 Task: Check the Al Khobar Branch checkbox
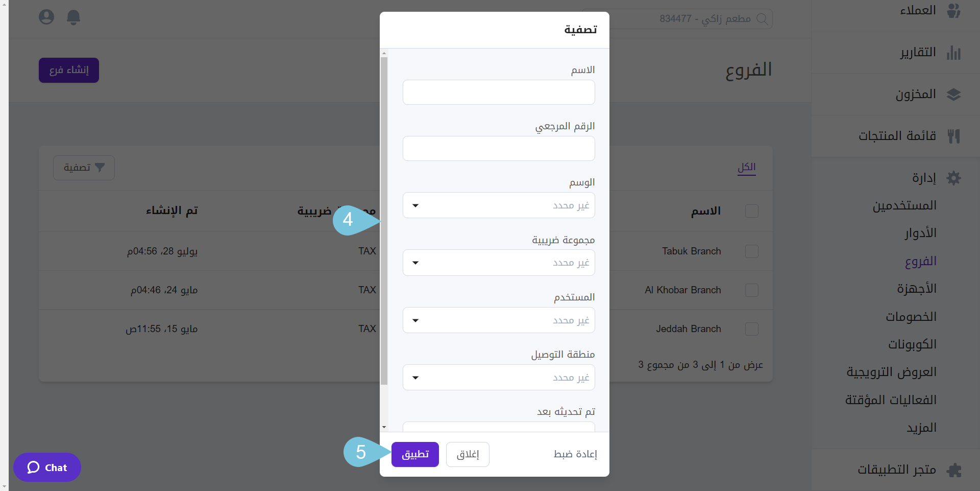click(752, 290)
